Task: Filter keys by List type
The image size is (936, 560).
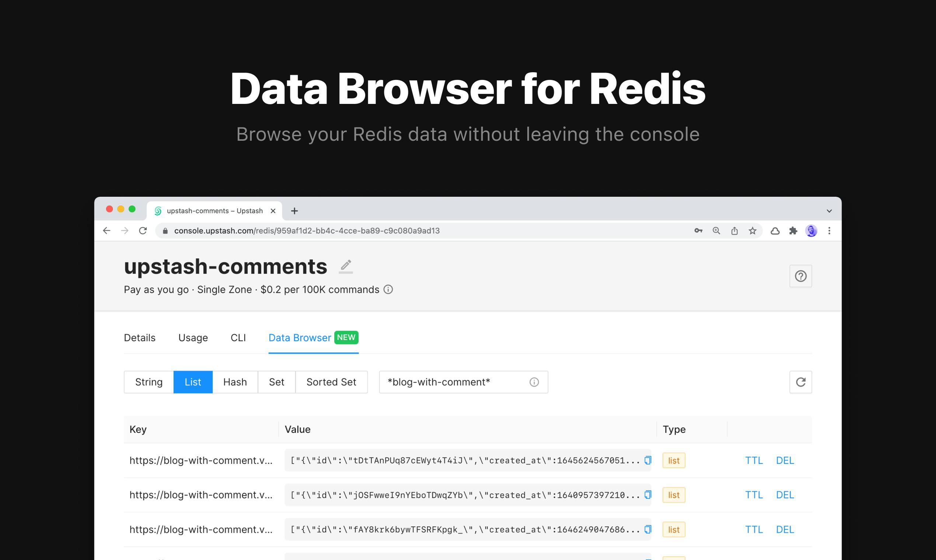Action: (x=193, y=382)
